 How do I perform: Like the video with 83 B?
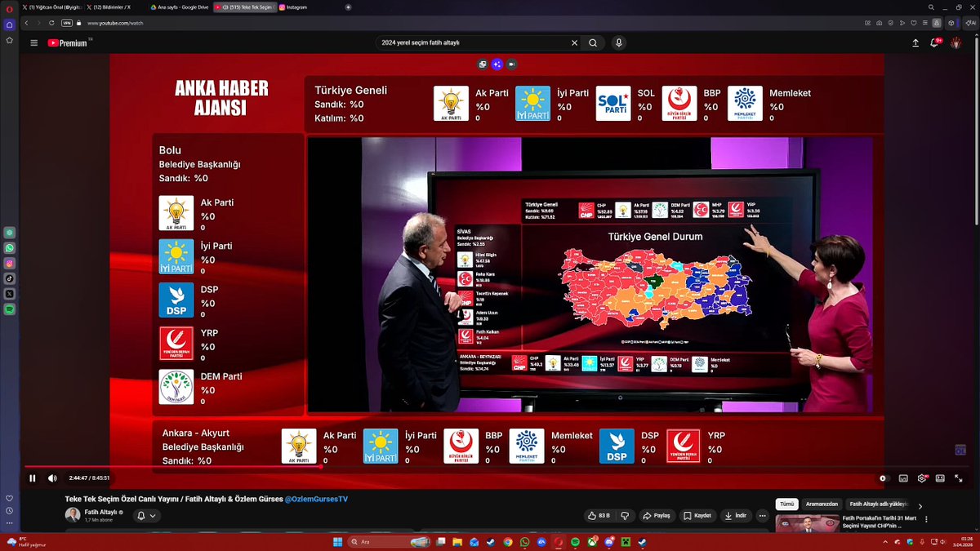coord(599,516)
